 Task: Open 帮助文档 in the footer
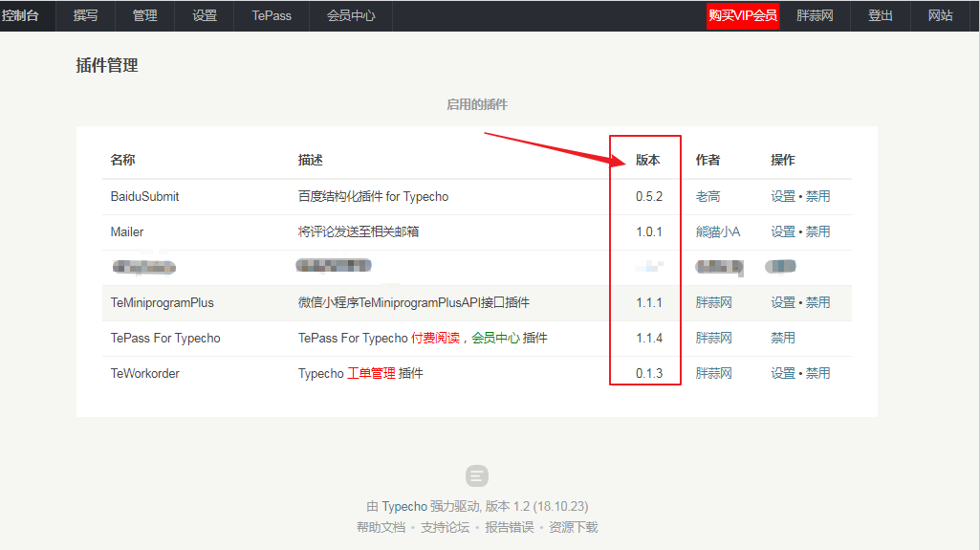tap(381, 527)
